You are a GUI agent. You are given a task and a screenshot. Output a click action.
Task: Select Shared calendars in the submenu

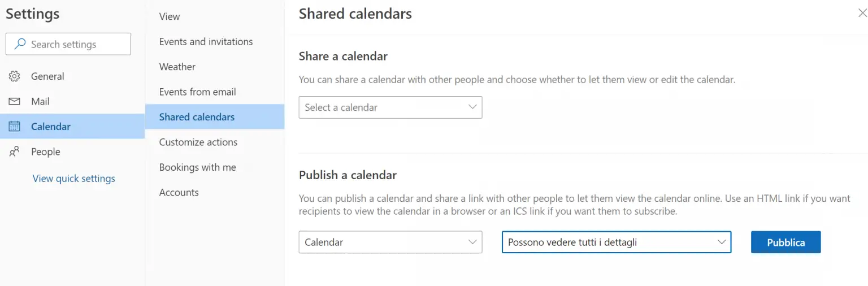tap(215, 117)
